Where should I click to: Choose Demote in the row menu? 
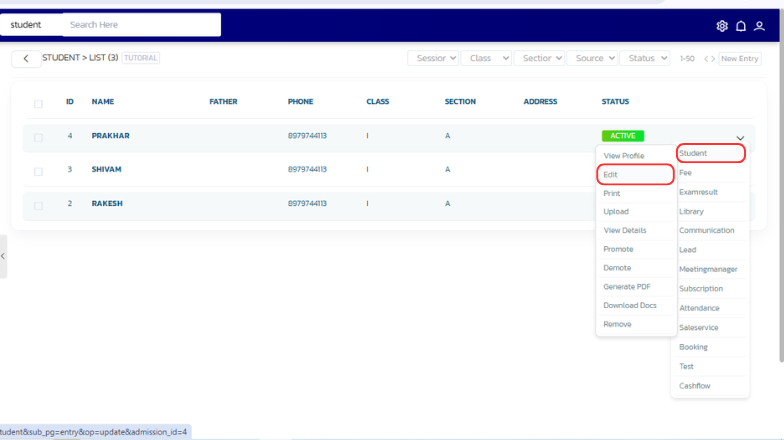click(617, 268)
